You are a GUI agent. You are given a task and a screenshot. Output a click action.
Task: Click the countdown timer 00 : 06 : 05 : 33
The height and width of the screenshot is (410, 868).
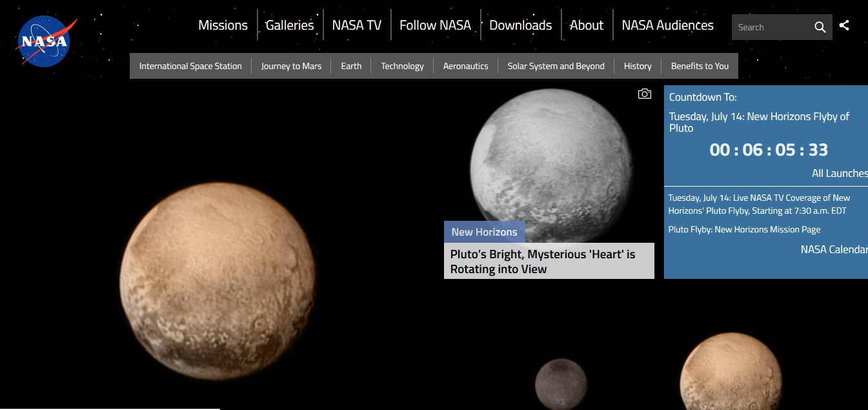(x=769, y=150)
